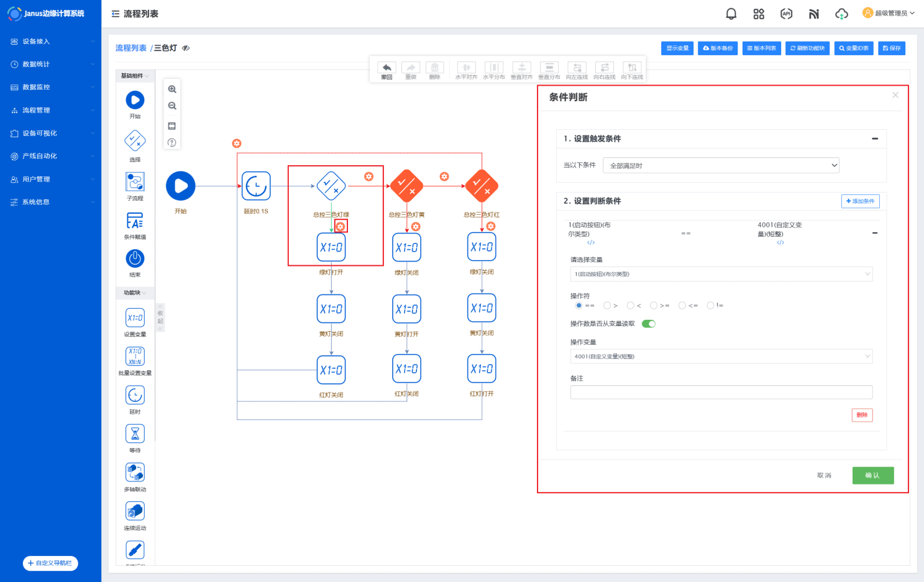Choose the >= operator radio button
This screenshot has height=582, width=924.
(x=654, y=306)
